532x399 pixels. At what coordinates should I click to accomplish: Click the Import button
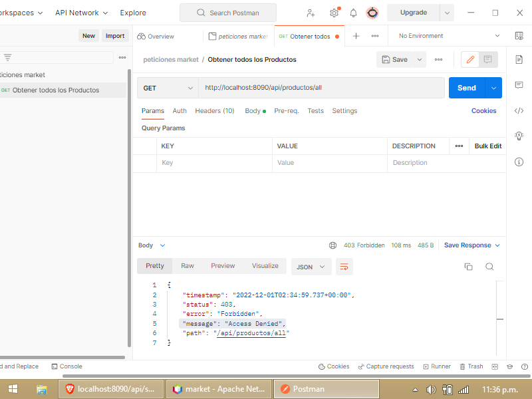[115, 36]
